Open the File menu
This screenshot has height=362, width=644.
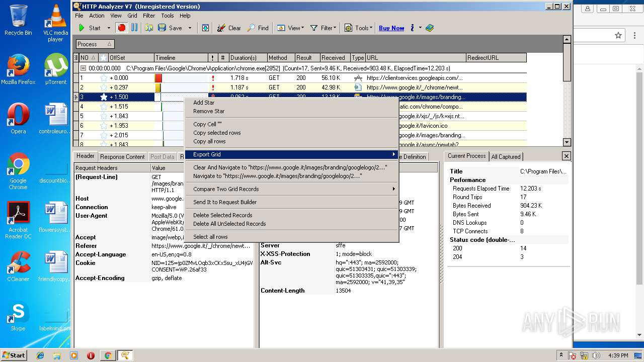pos(79,16)
